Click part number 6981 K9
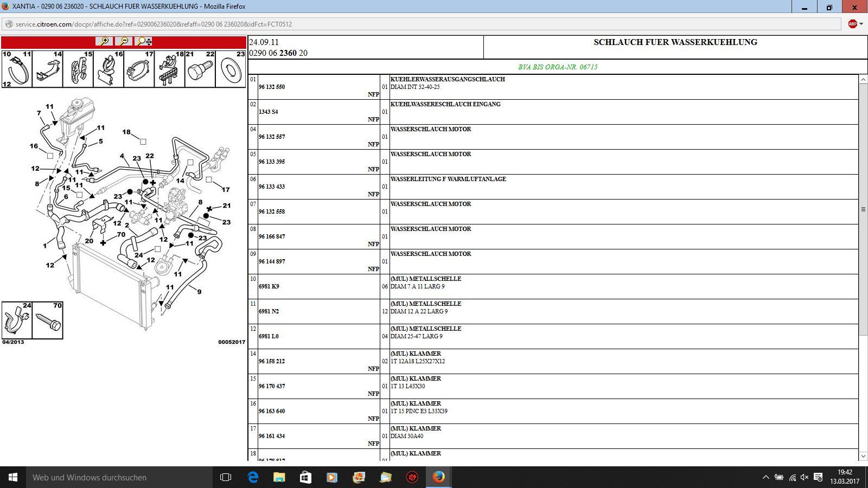The image size is (868, 488). point(269,286)
